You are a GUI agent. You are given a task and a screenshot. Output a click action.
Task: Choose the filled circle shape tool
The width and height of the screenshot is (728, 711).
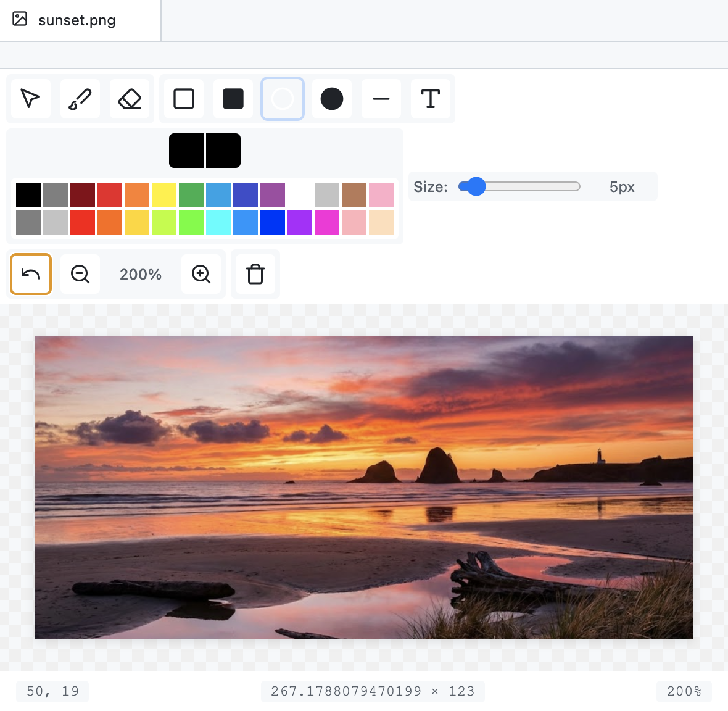tap(332, 99)
